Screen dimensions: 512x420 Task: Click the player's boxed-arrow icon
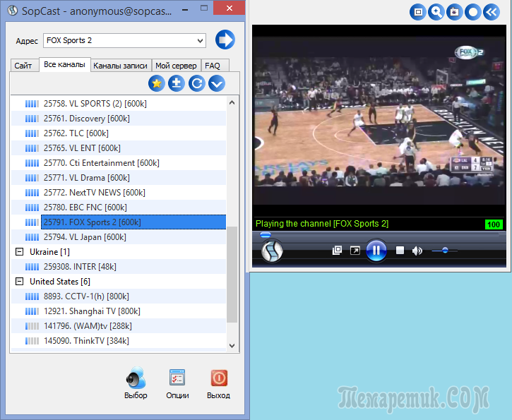click(355, 251)
